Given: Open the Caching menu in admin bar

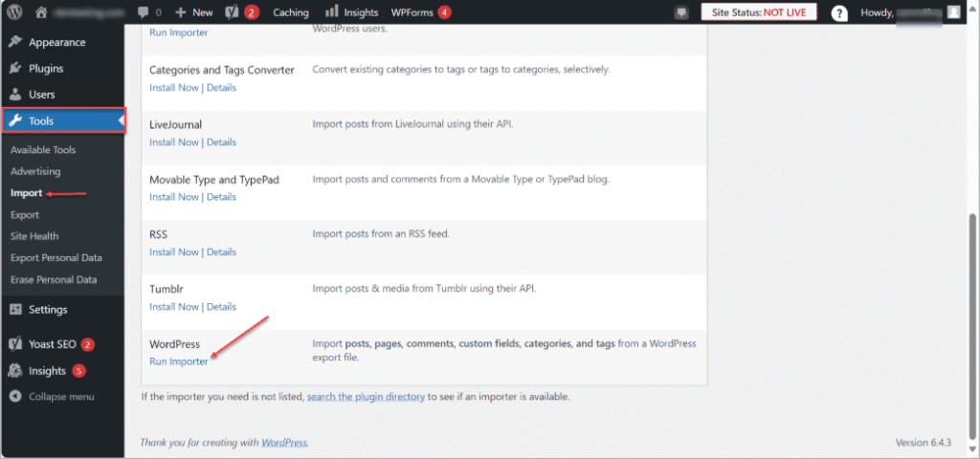Looking at the screenshot, I should (x=290, y=12).
